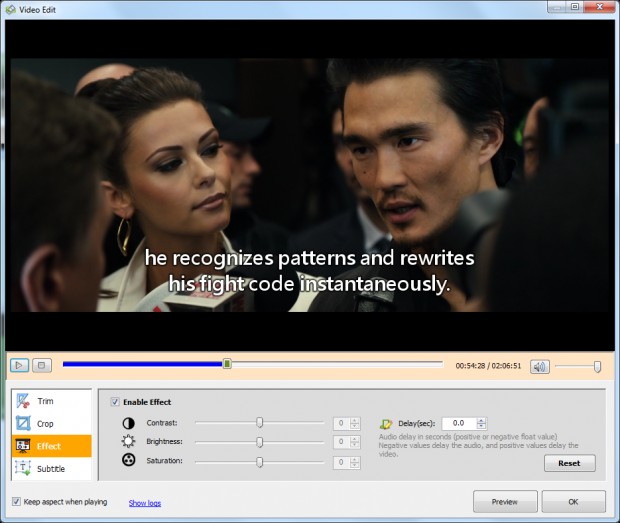Image resolution: width=620 pixels, height=523 pixels.
Task: Decrease Contrast with the down arrow
Action: point(355,426)
